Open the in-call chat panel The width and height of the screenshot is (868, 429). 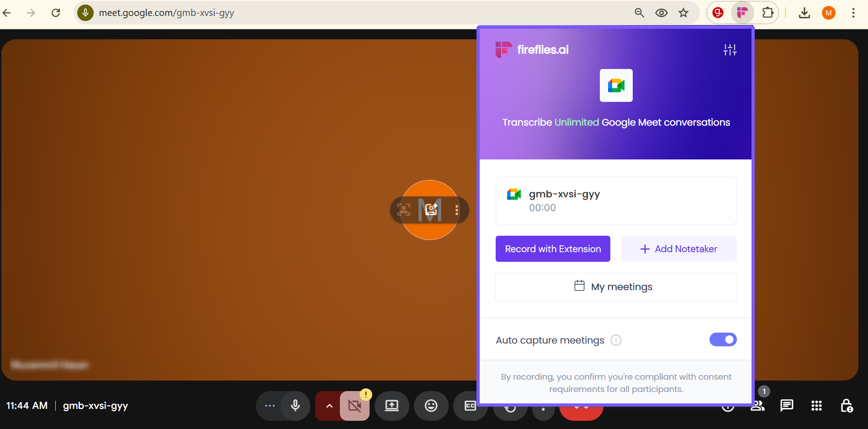click(x=787, y=406)
